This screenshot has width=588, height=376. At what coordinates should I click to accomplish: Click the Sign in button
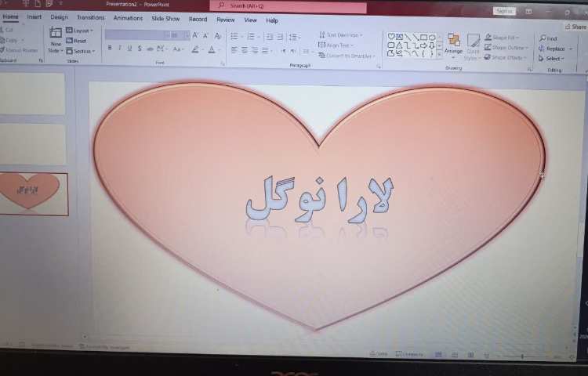pos(504,11)
